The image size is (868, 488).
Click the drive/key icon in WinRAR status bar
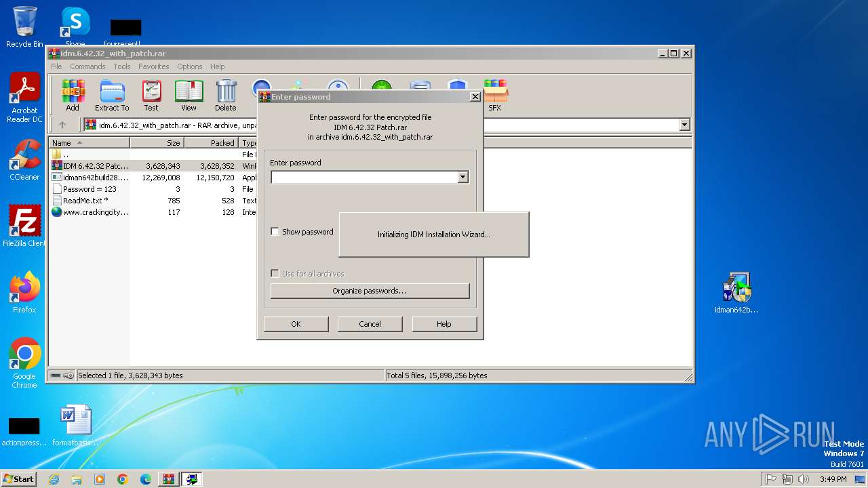(x=62, y=375)
